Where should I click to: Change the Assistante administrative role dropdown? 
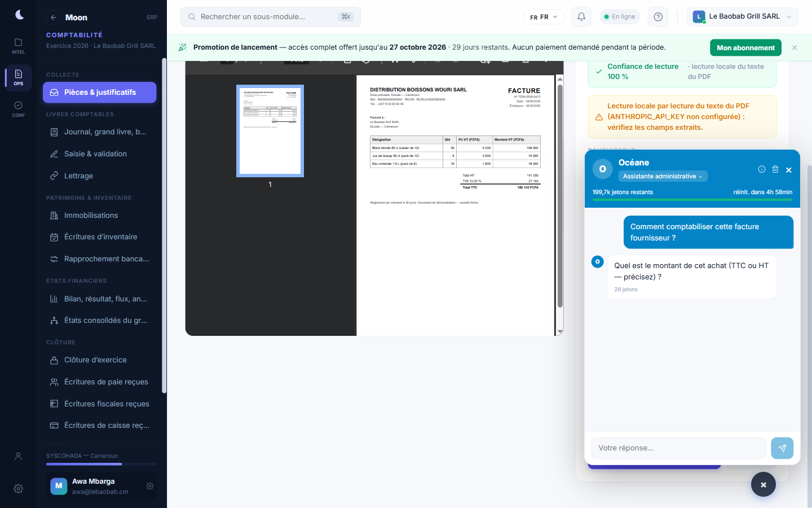point(663,176)
